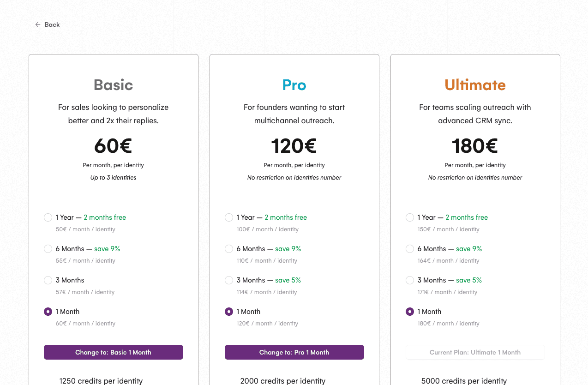Choose 1 Year billing for the Pro plan
588x385 pixels.
coord(229,217)
